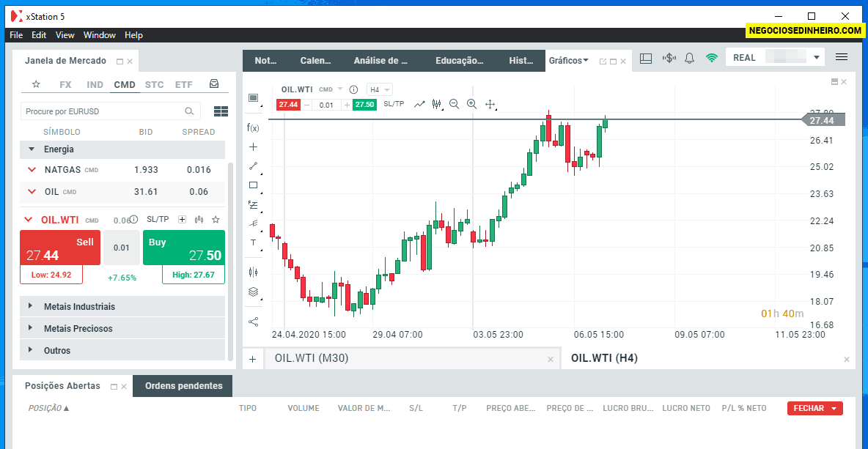Collapse the OIL.WTI trading row
868x449 pixels.
click(x=29, y=220)
